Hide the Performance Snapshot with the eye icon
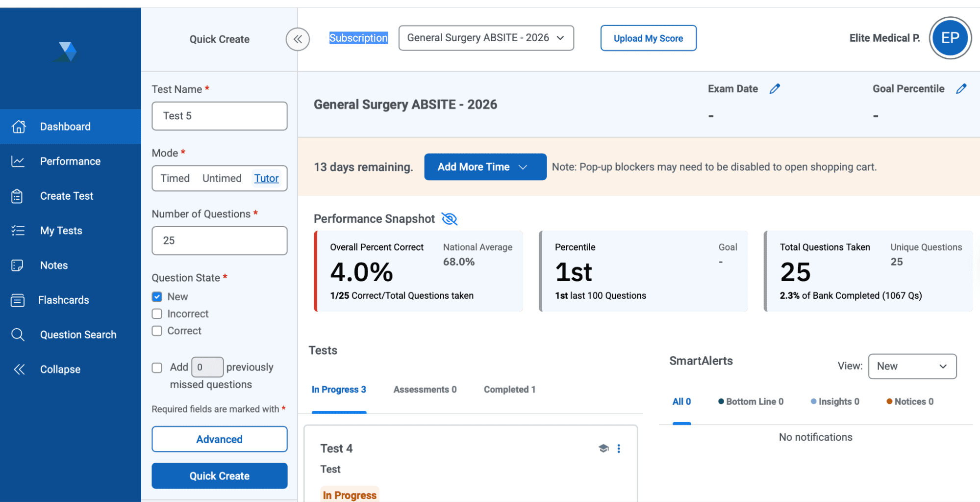The width and height of the screenshot is (980, 502). 450,219
